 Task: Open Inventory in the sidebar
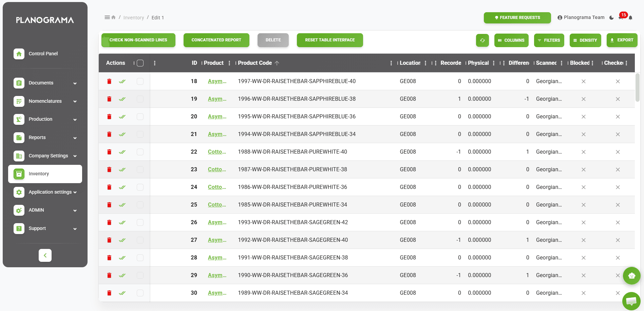[45, 174]
